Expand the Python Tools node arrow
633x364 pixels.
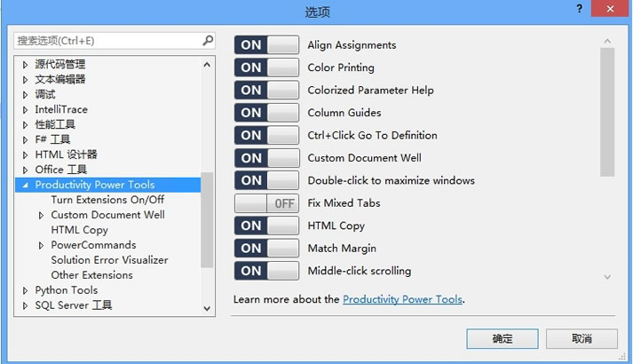(25, 290)
